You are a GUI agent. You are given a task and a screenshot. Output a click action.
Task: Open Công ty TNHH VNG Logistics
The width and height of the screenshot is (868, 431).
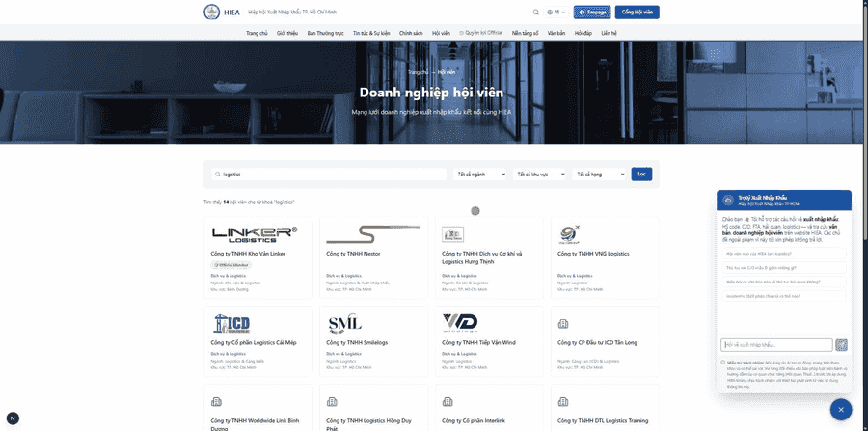tap(593, 254)
